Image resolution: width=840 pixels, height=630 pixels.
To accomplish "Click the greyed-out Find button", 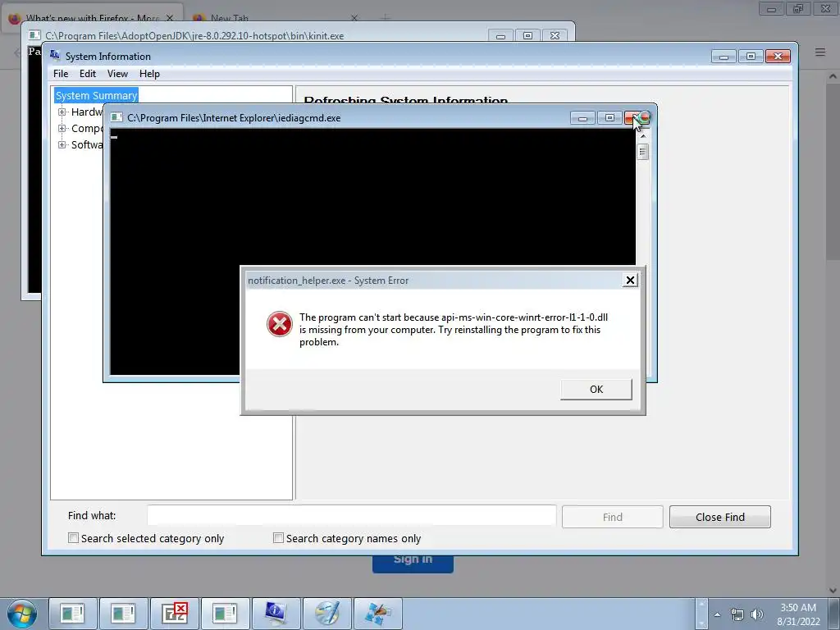I will point(612,517).
